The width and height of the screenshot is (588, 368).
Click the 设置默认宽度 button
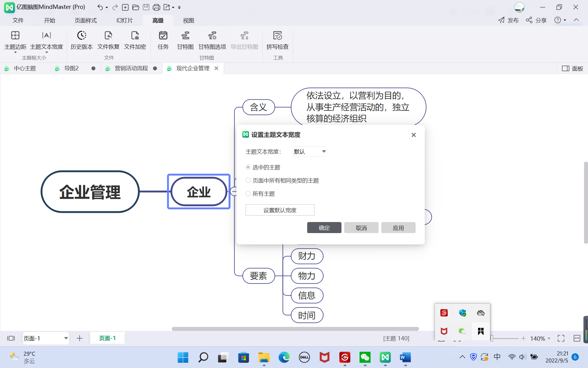pos(280,210)
